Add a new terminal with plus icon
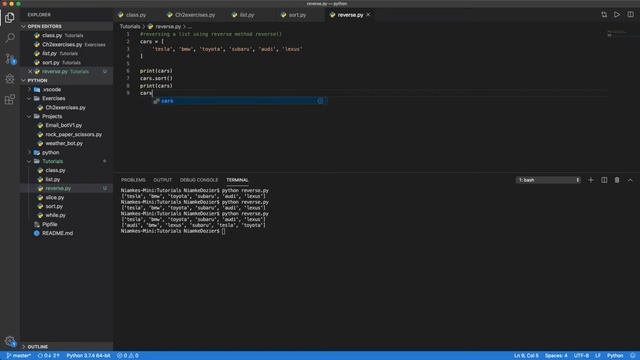Image resolution: width=640 pixels, height=360 pixels. coord(591,180)
